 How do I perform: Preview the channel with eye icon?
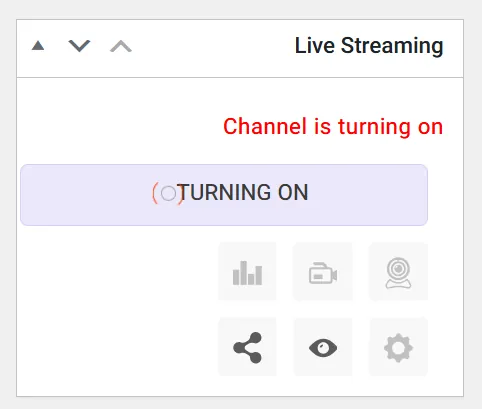[323, 347]
